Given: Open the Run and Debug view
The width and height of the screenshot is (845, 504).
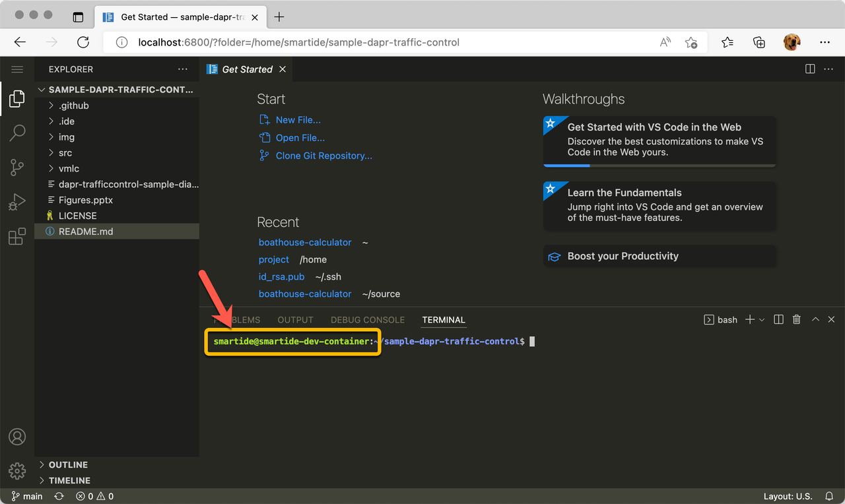Looking at the screenshot, I should 17,202.
